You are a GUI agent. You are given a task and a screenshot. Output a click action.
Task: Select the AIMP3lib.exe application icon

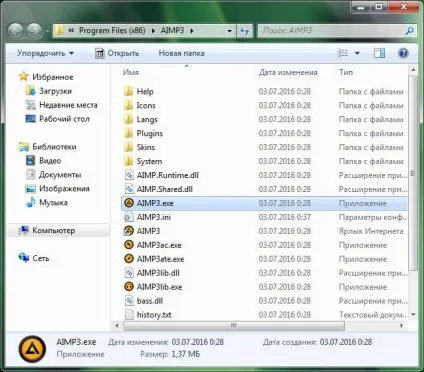click(129, 287)
